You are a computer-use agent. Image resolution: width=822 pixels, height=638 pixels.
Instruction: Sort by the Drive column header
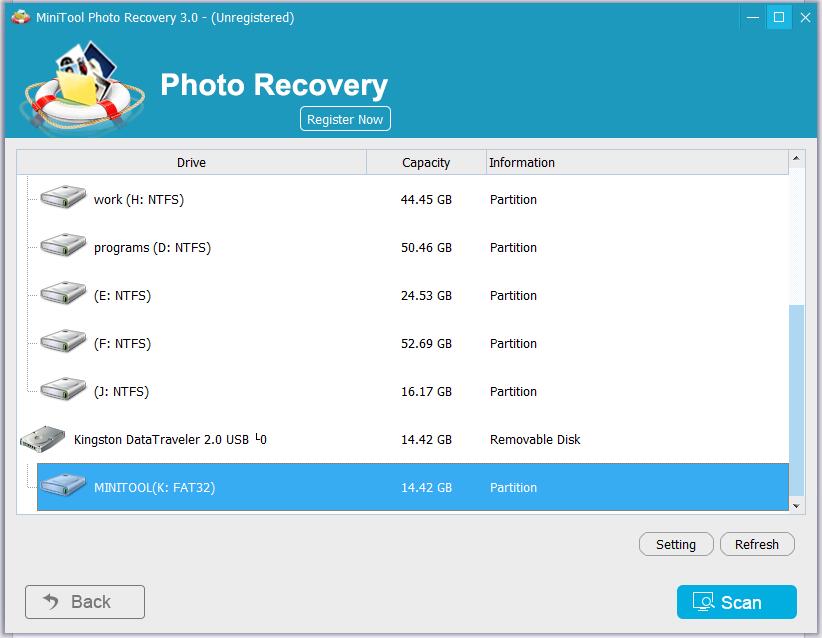191,163
